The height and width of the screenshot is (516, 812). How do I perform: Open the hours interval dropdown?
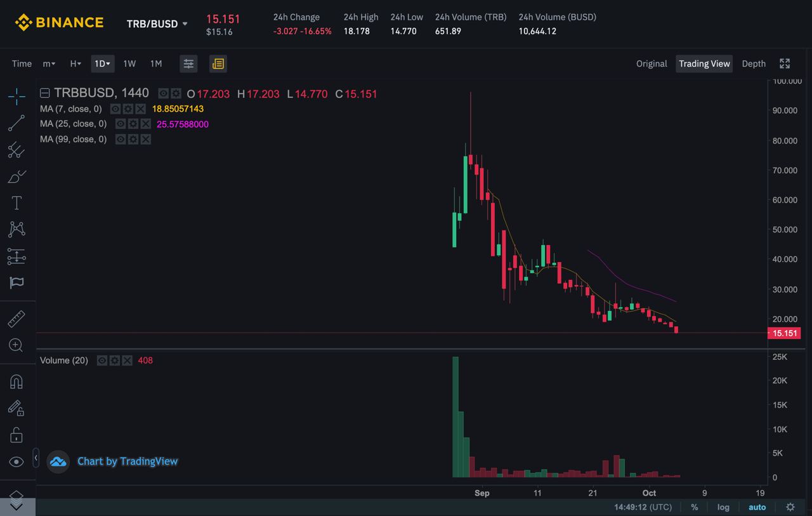pyautogui.click(x=75, y=63)
